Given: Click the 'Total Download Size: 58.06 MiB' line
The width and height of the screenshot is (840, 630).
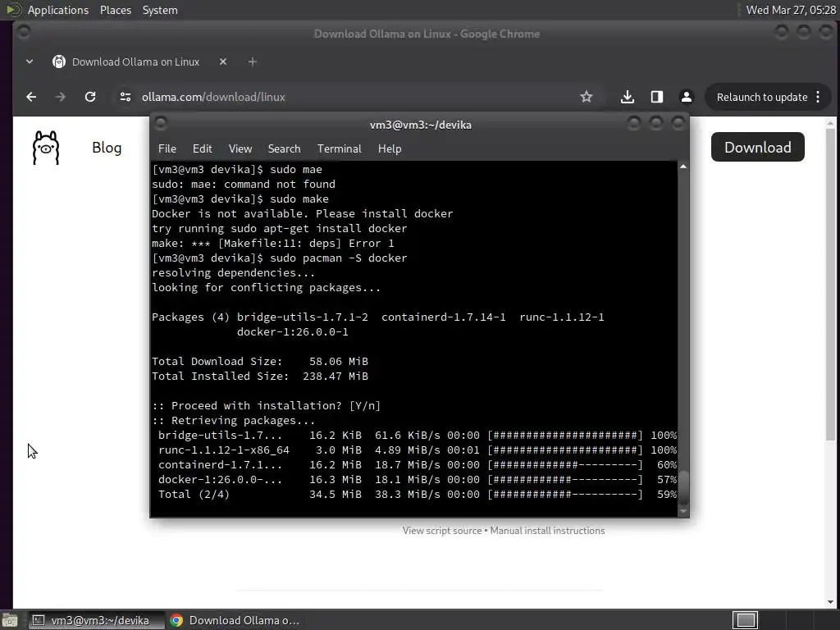Looking at the screenshot, I should (x=260, y=362).
